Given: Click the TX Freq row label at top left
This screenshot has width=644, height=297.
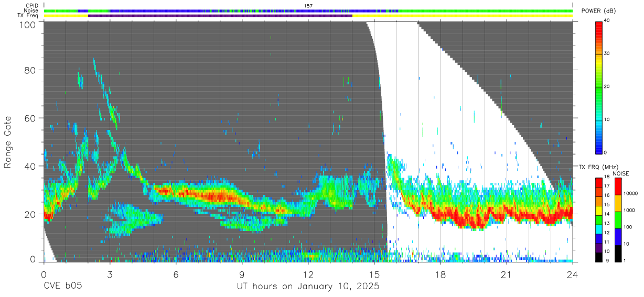Looking at the screenshot, I should (28, 16).
